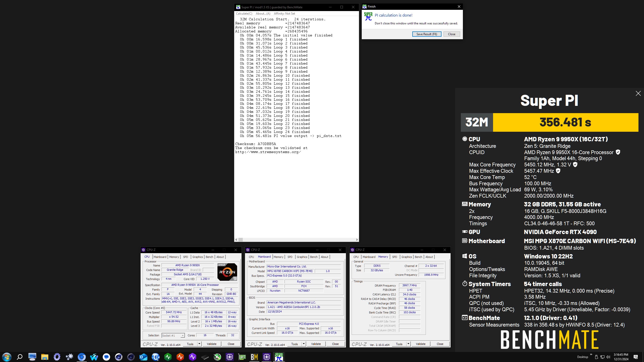The height and width of the screenshot is (362, 644).
Task: Click the taskbar search magnifier icon
Action: pos(20,357)
